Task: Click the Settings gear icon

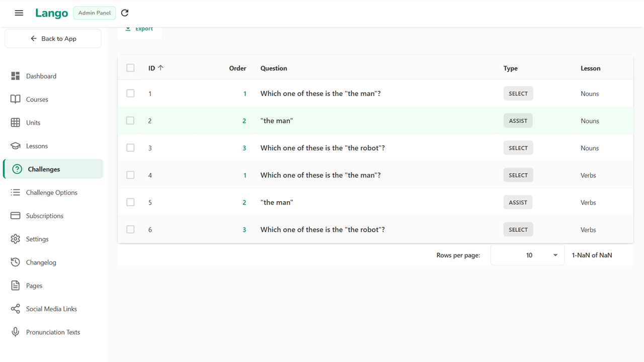Action: [x=16, y=239]
